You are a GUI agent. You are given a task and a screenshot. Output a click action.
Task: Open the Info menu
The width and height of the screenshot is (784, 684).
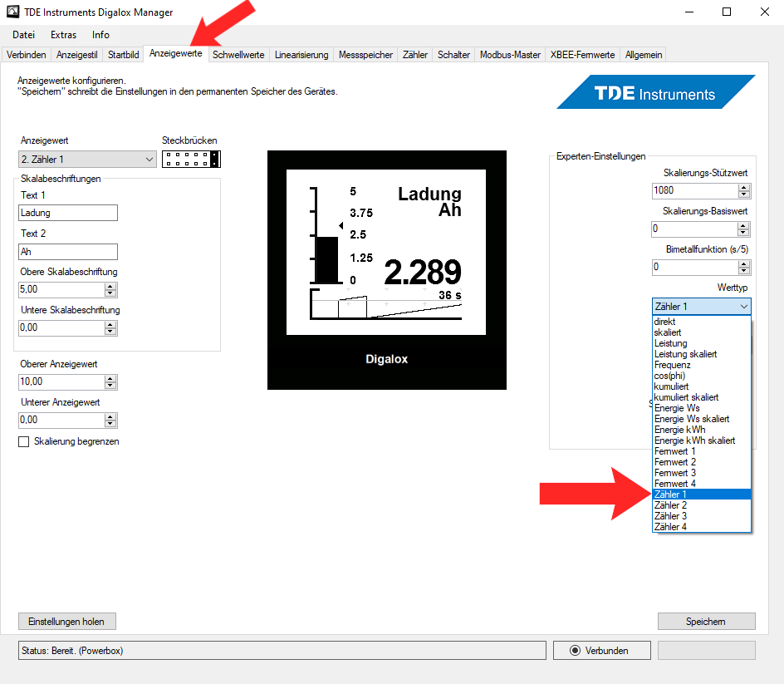(100, 35)
